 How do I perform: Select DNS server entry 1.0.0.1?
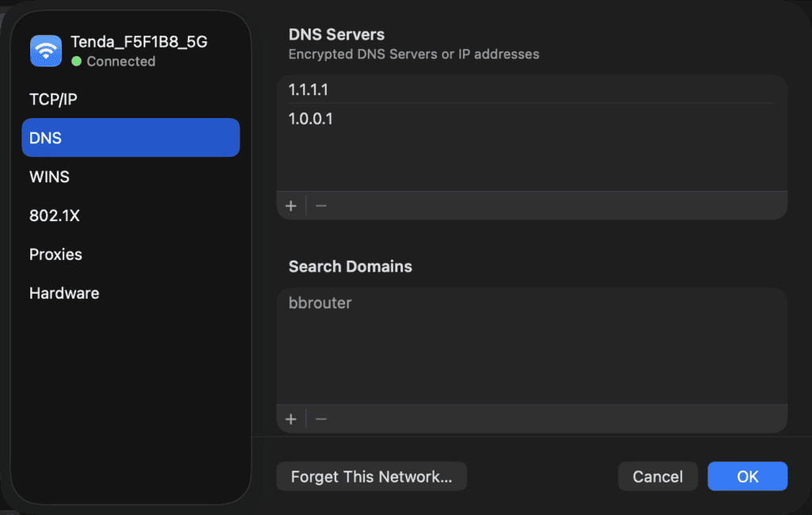(x=532, y=119)
